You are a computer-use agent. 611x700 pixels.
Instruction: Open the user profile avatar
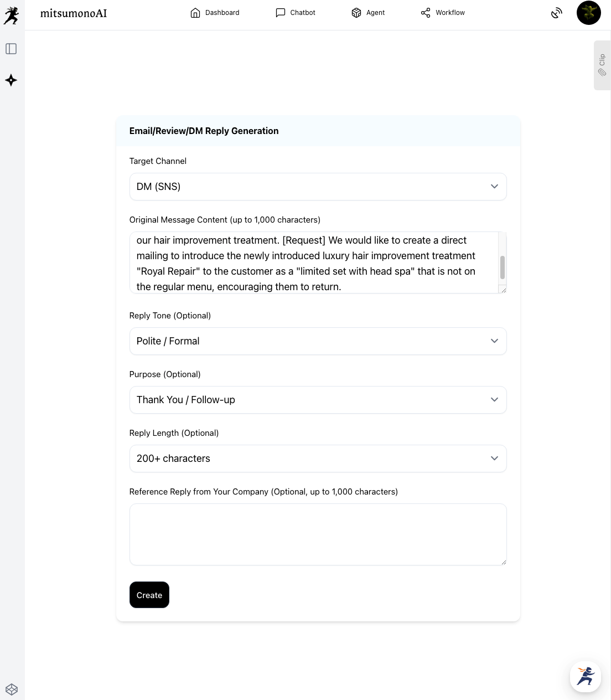pos(588,13)
